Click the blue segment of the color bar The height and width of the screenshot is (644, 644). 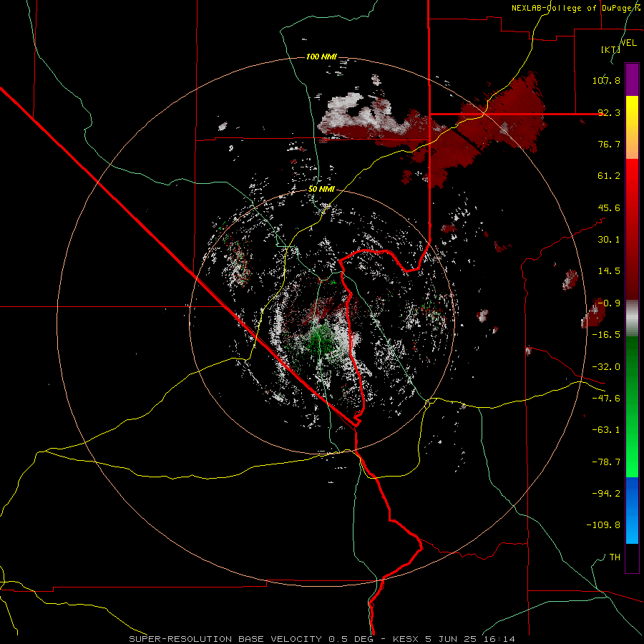632,510
